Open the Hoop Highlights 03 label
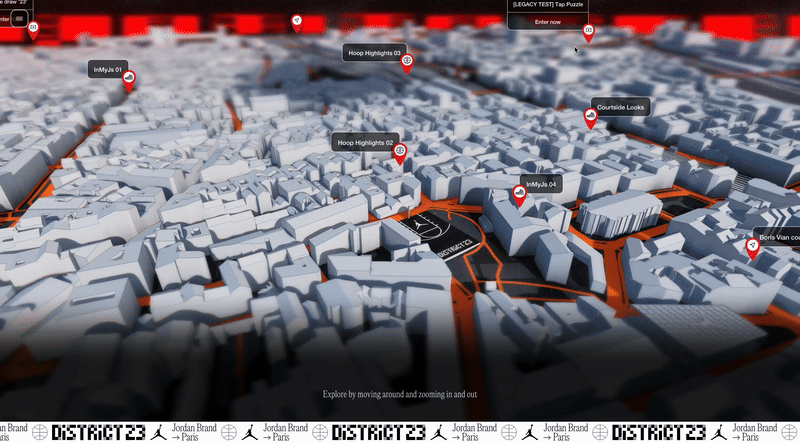Screen dimensions: 800x443 coord(374,53)
